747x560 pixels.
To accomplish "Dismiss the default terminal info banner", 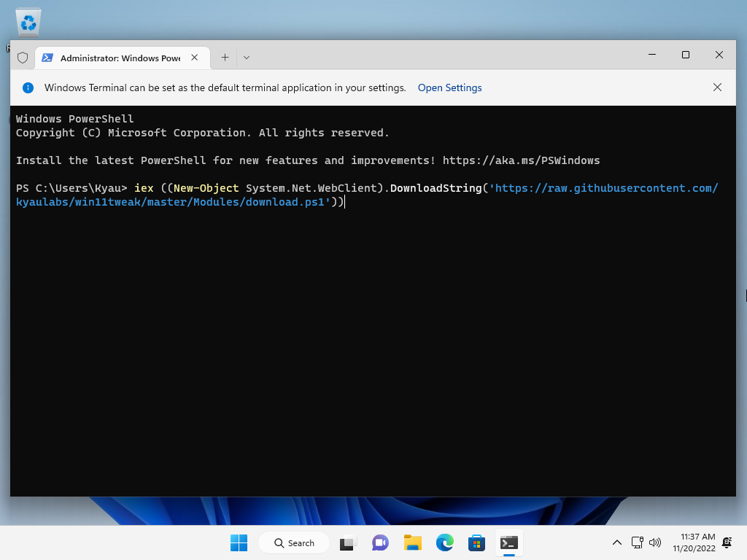I will click(x=717, y=87).
